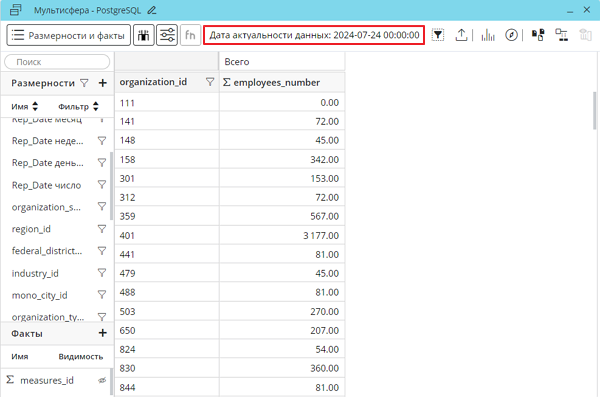The width and height of the screenshot is (600, 397).
Task: Click the Видимость column label under Факты
Action: point(81,356)
